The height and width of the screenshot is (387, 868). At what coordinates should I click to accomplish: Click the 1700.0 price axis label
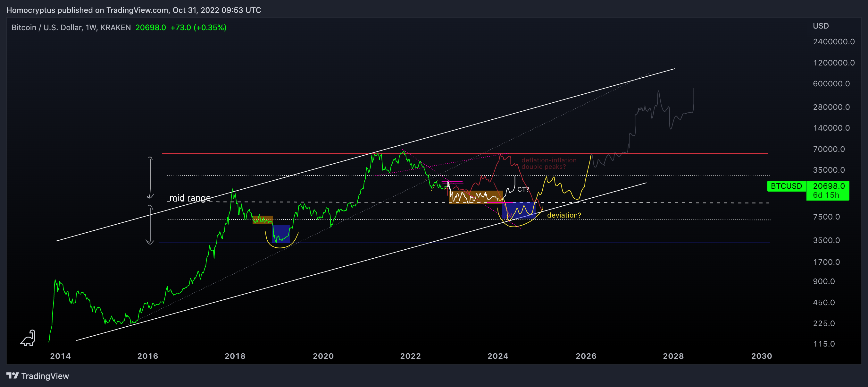(826, 262)
